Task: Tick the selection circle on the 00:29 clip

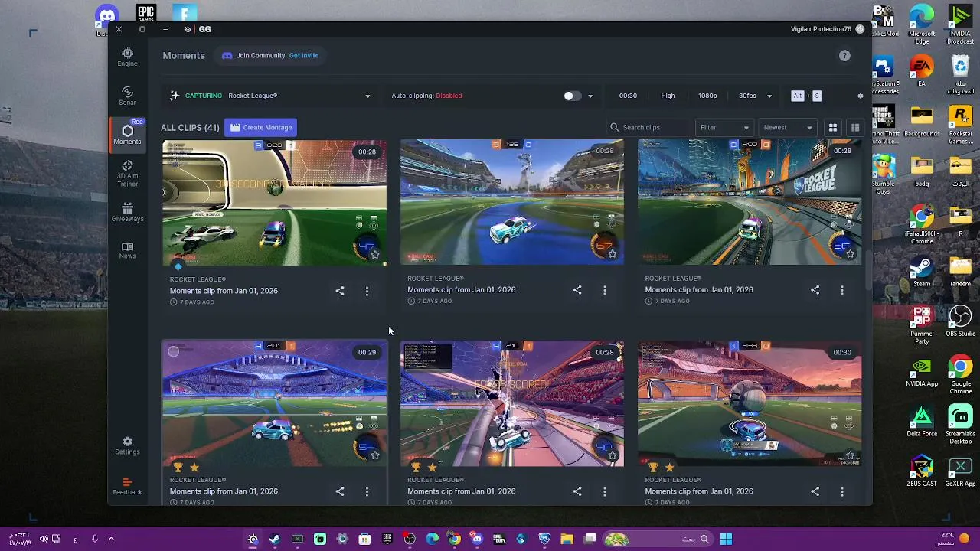Action: (x=174, y=351)
